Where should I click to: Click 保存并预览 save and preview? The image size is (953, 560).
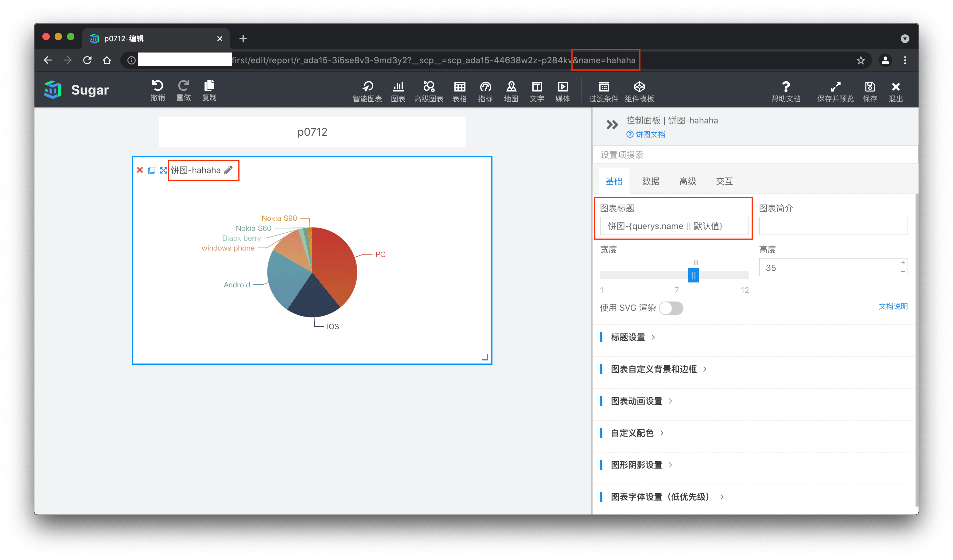[x=835, y=91]
